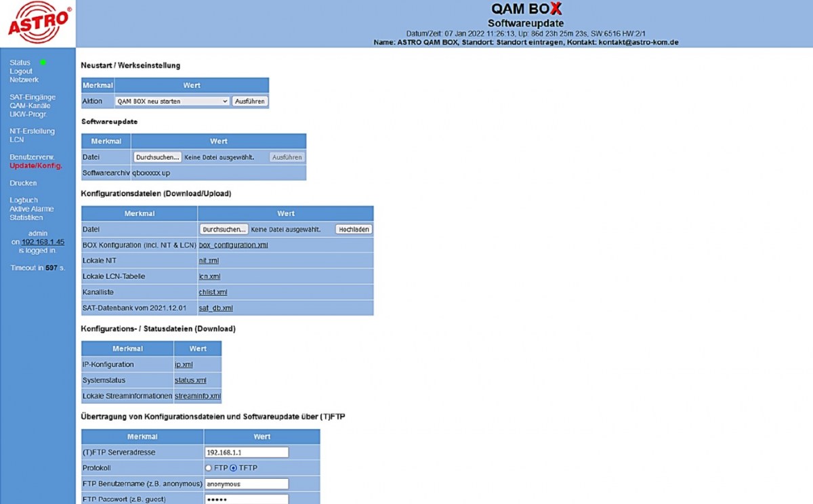Viewport: 813px width, 504px height.
Task: Click Durchsuchen in the Softwareupdate table
Action: click(157, 157)
